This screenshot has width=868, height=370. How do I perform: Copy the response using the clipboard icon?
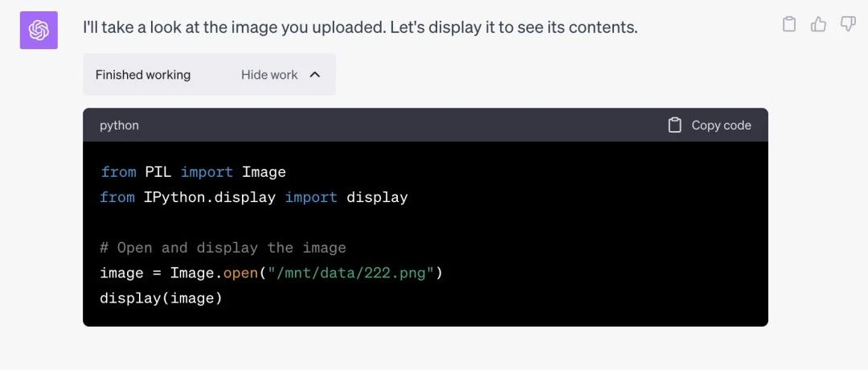coord(789,24)
